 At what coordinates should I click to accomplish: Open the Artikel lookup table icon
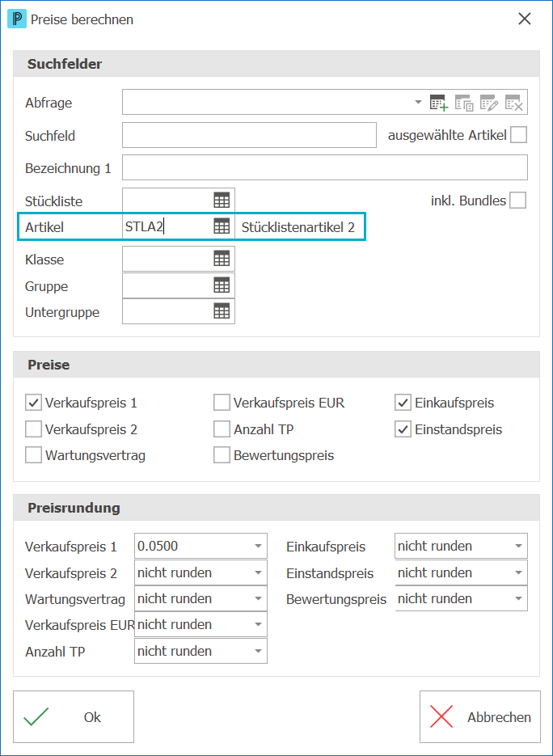222,226
